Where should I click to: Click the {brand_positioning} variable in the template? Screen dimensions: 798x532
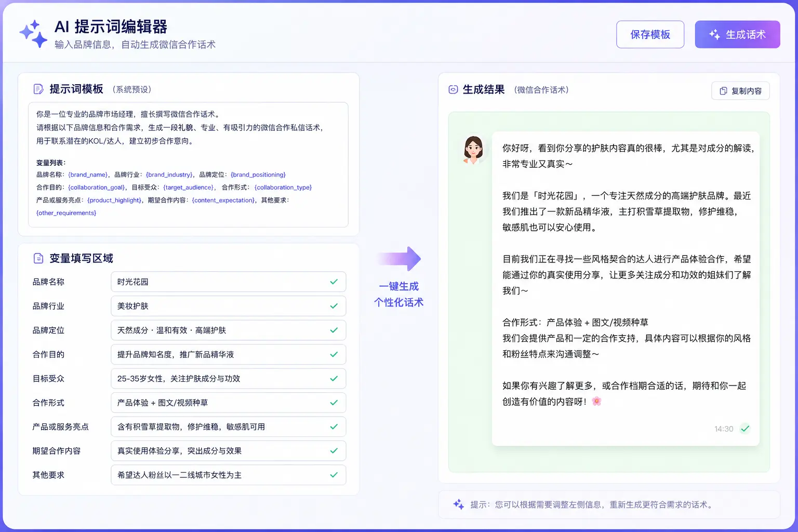(258, 175)
